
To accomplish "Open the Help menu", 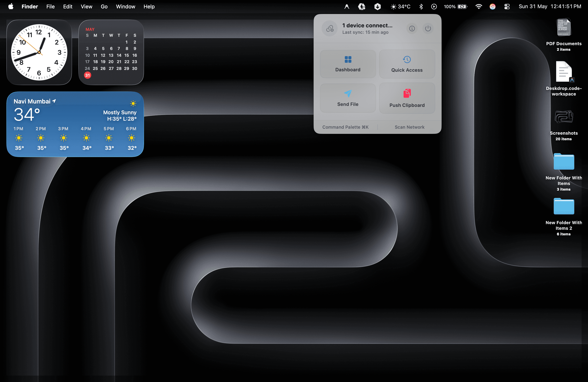I will tap(149, 6).
